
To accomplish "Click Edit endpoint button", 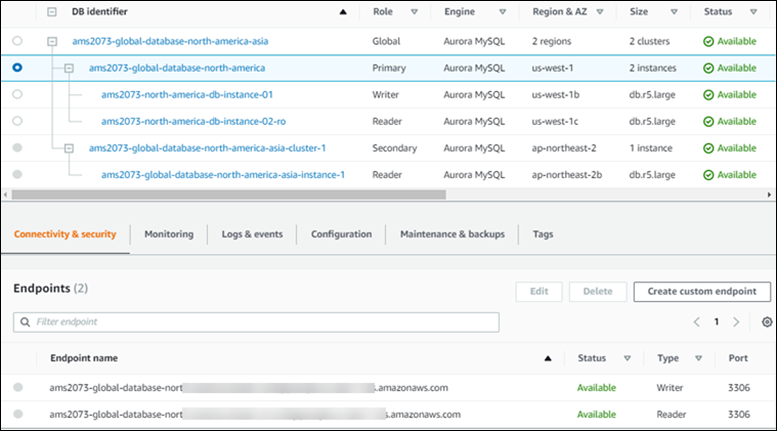I will click(539, 292).
